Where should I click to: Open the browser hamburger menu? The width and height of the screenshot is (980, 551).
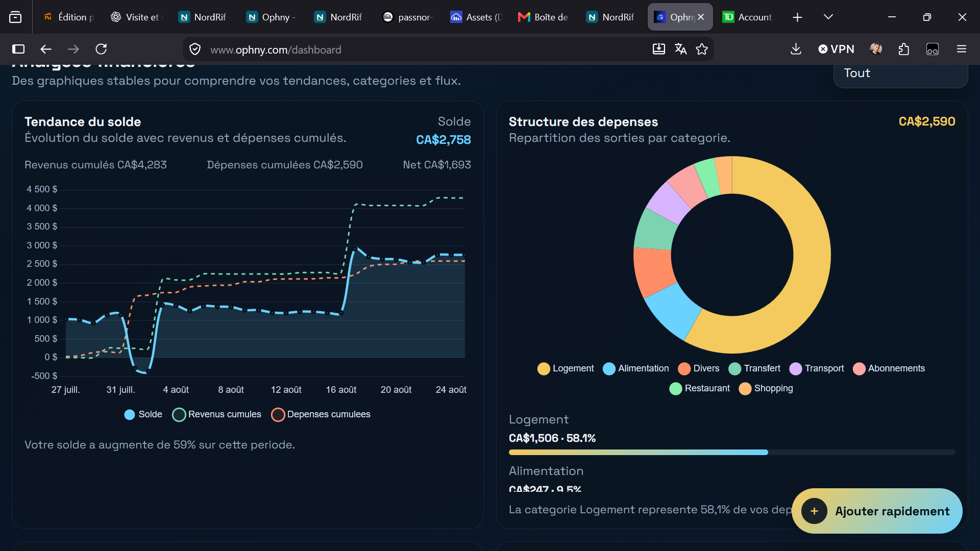point(962,49)
